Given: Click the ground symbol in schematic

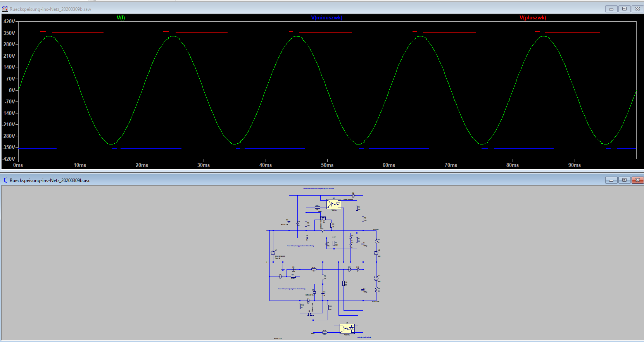Looking at the screenshot, I should click(283, 270).
